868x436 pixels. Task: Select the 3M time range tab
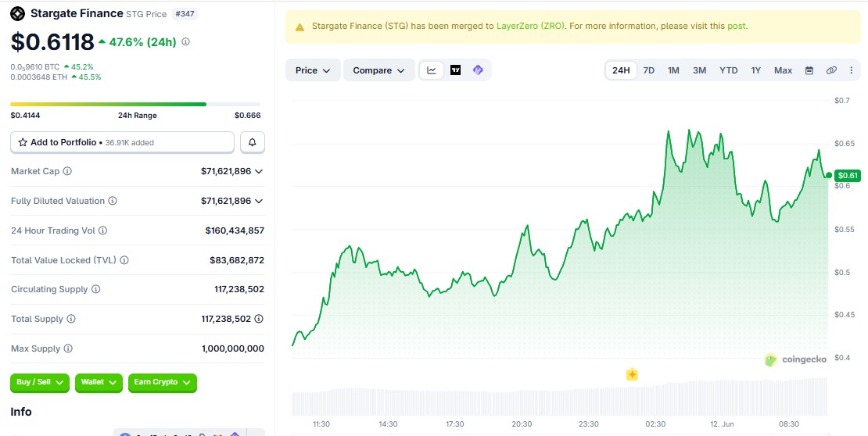click(700, 70)
